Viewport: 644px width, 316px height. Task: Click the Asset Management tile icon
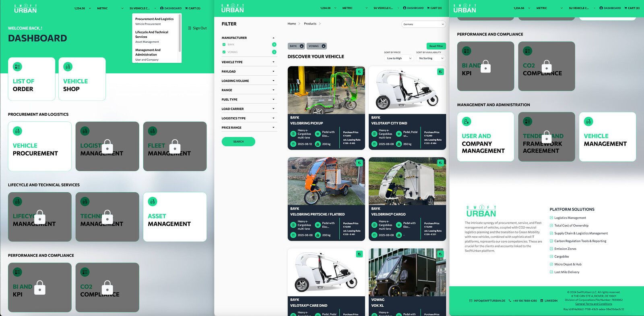click(153, 202)
